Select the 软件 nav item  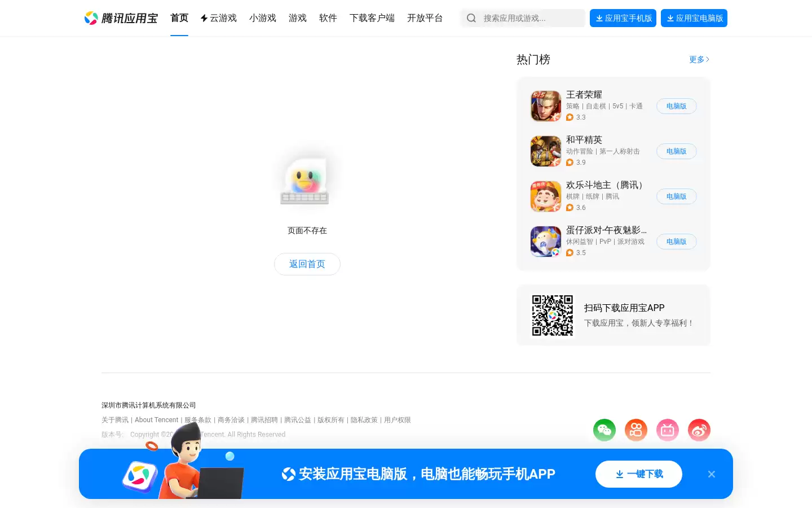point(328,18)
